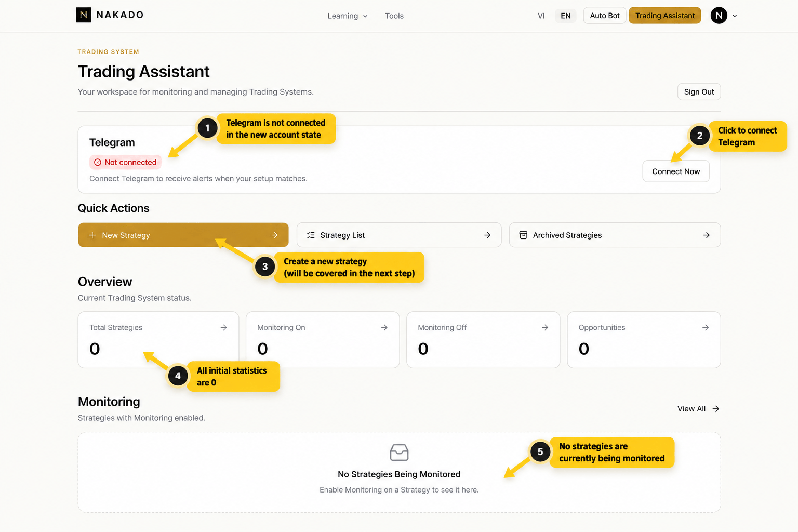The width and height of the screenshot is (798, 532).
Task: Click the Telegram section heading
Action: [112, 143]
